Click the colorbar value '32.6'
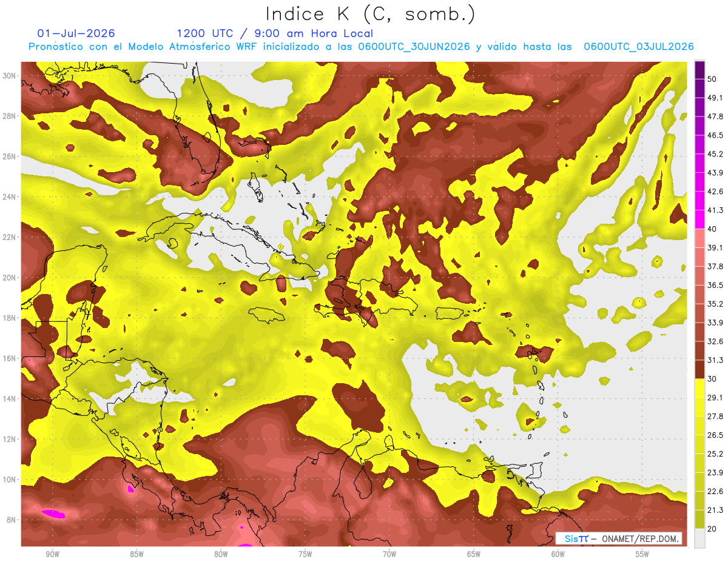Viewport: 728px width, 562px height. tap(715, 341)
